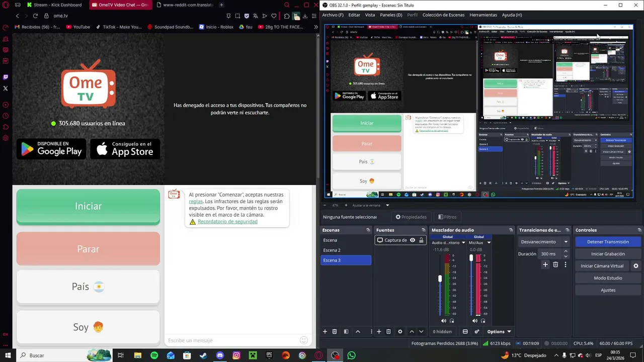Screen dimensions: 644x362
Task: Toggle monitoring headphone for Audio del escritorio
Action: (452, 321)
